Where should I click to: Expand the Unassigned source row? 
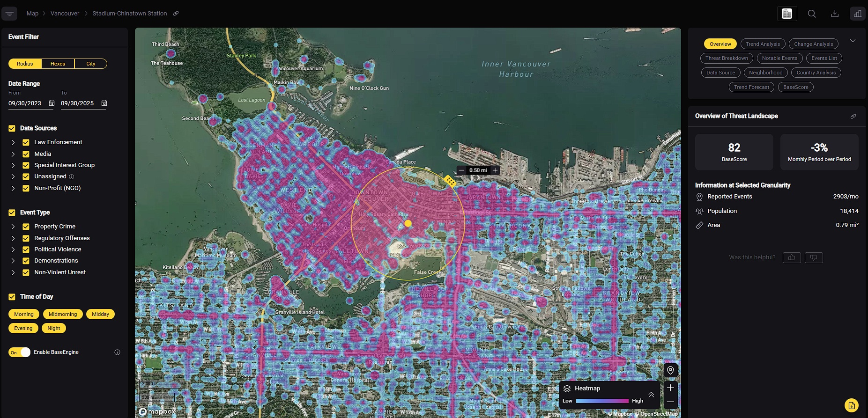pos(13,176)
